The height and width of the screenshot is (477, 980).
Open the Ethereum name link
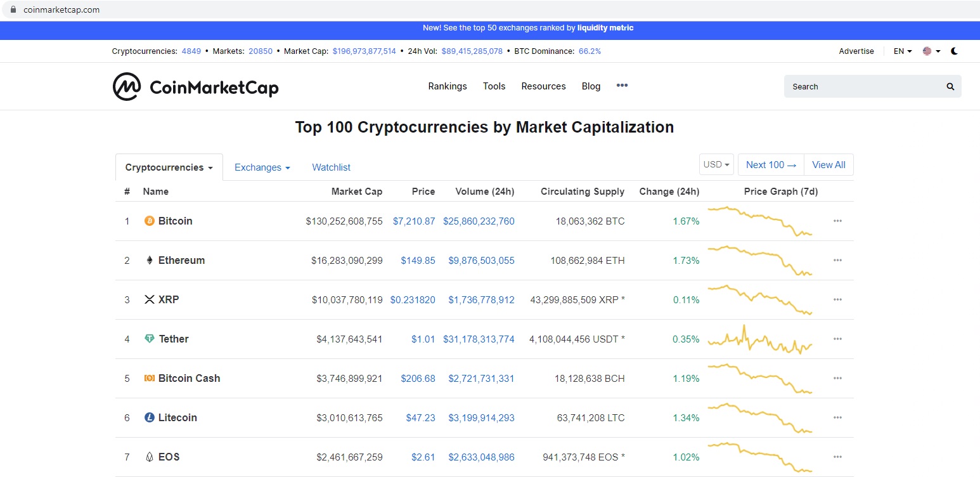[x=182, y=260]
